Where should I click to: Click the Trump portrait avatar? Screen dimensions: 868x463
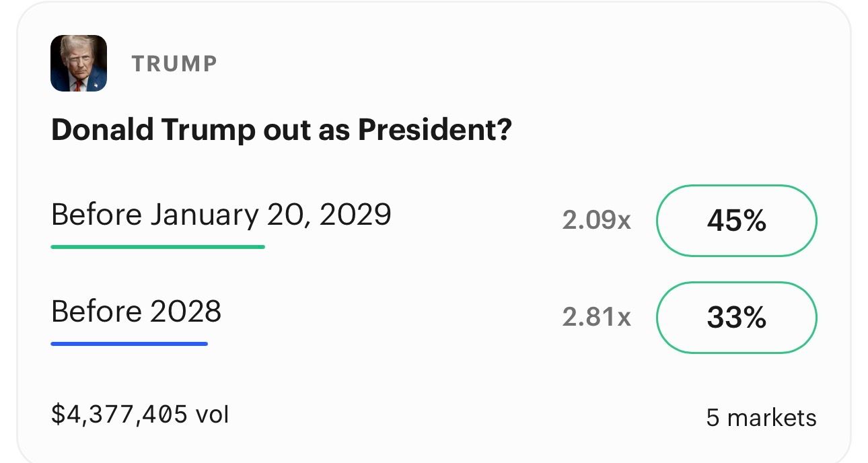(79, 63)
